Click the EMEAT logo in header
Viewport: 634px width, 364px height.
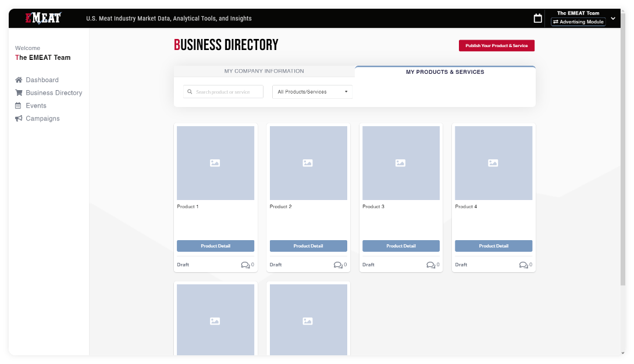[43, 18]
